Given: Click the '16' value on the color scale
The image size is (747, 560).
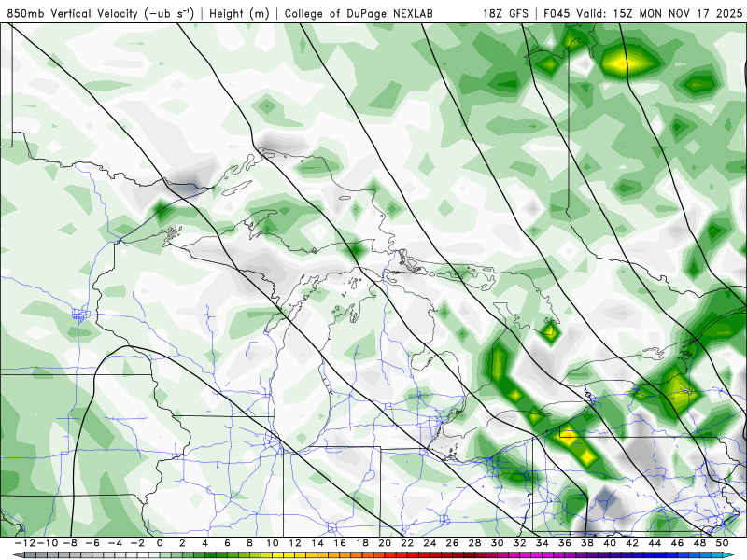Looking at the screenshot, I should coord(340,543).
